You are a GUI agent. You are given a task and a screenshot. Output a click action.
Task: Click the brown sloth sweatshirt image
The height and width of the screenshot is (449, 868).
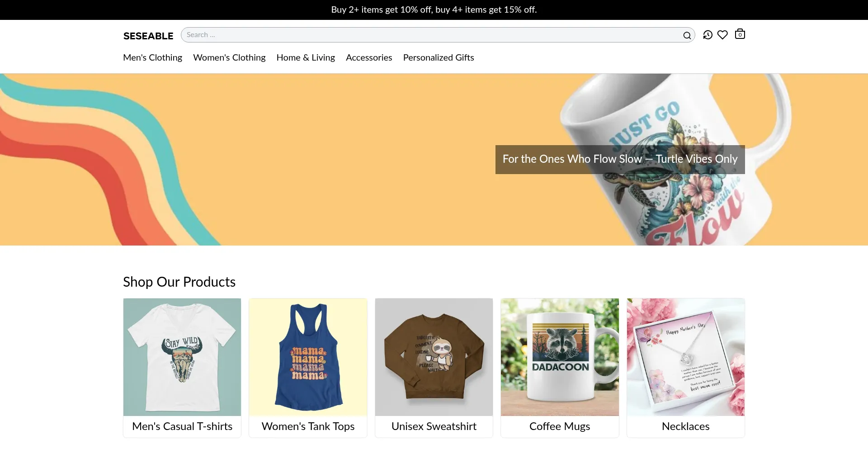pos(434,357)
